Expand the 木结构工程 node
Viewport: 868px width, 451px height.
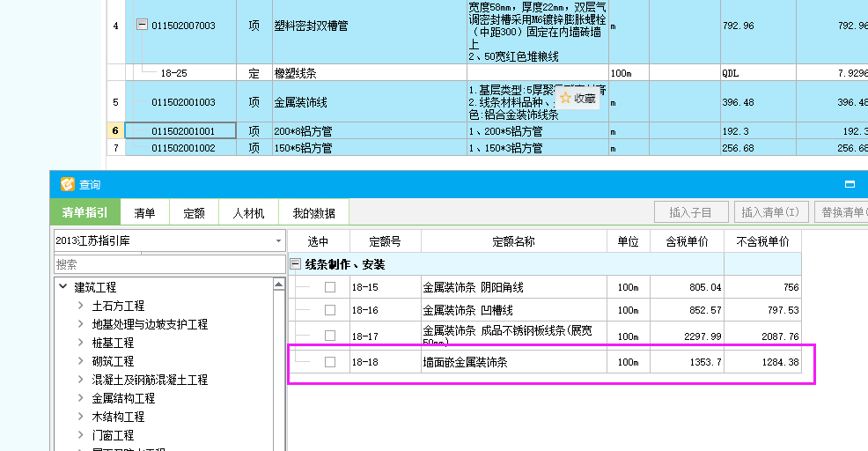(81, 416)
